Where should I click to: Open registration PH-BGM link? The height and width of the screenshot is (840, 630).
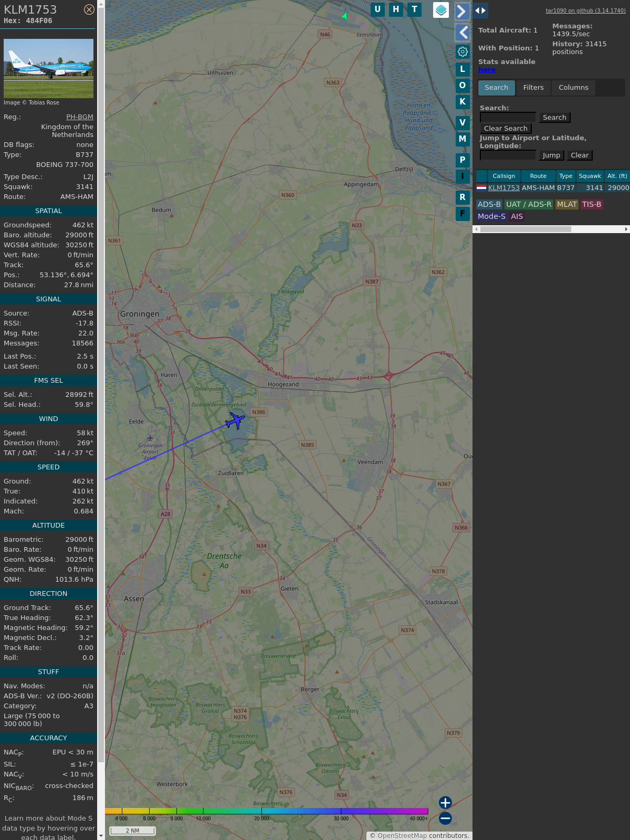80,117
